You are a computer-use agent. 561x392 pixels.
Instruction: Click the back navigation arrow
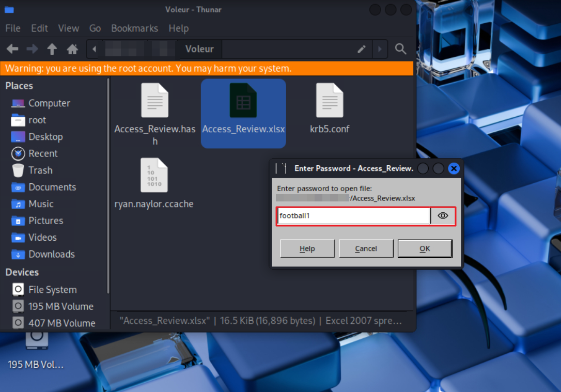point(12,49)
